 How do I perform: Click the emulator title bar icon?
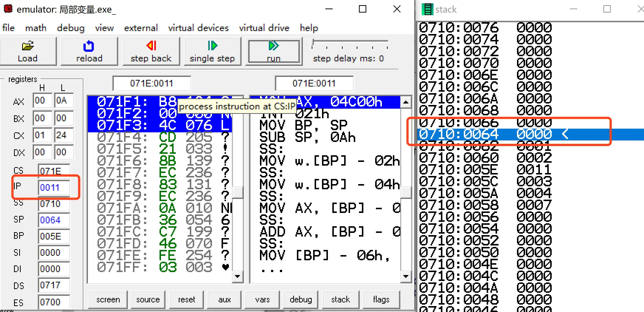pos(8,9)
